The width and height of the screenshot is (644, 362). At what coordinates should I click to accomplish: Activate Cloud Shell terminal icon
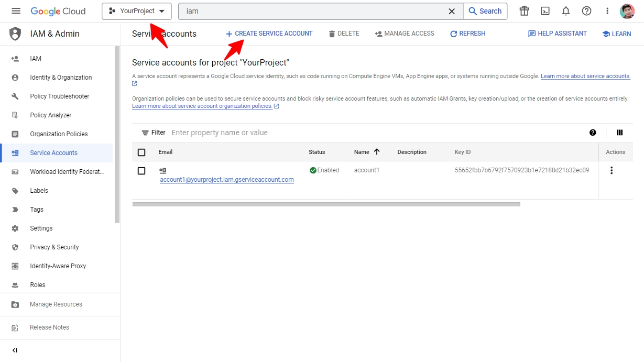click(x=545, y=11)
